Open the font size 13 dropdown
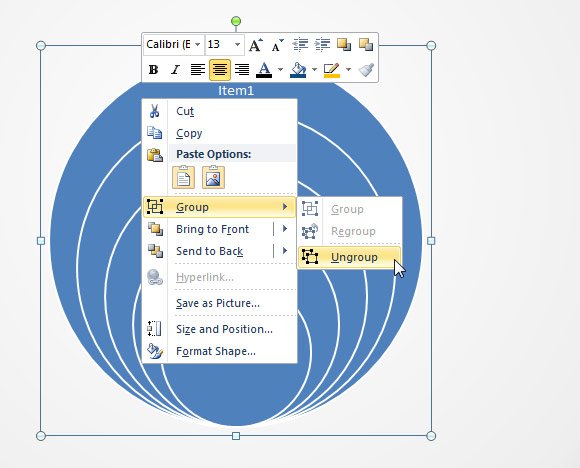The height and width of the screenshot is (468, 580). pyautogui.click(x=237, y=44)
